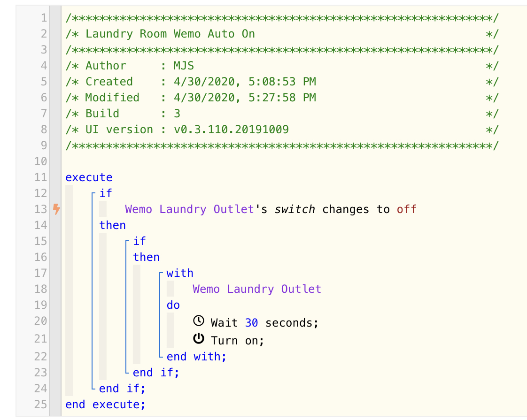The height and width of the screenshot is (420, 527).
Task: Click the end execute statement
Action: (x=106, y=405)
